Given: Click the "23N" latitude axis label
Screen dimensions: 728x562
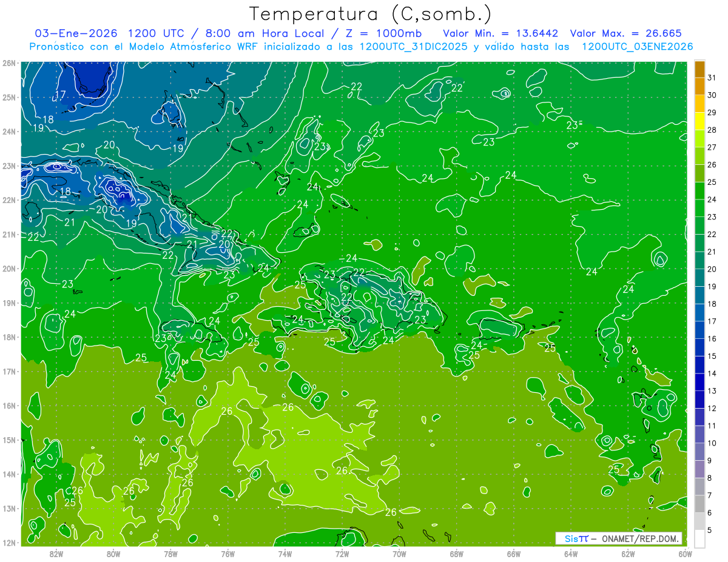Looking at the screenshot, I should [x=9, y=166].
